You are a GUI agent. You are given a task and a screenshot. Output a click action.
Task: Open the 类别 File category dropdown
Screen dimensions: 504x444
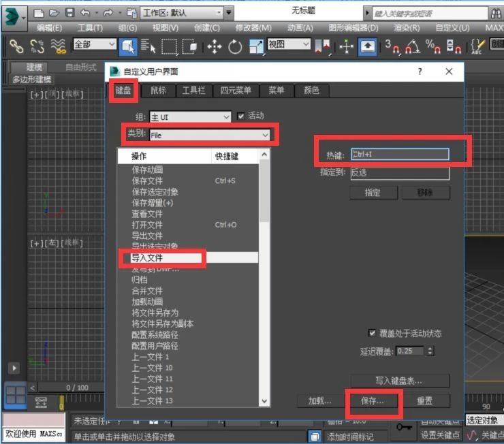[x=210, y=135]
